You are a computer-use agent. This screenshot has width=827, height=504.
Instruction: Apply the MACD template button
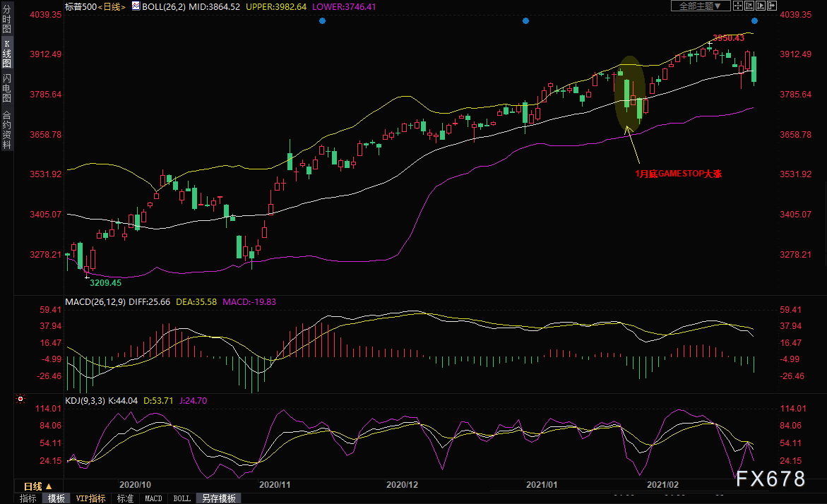tap(153, 498)
